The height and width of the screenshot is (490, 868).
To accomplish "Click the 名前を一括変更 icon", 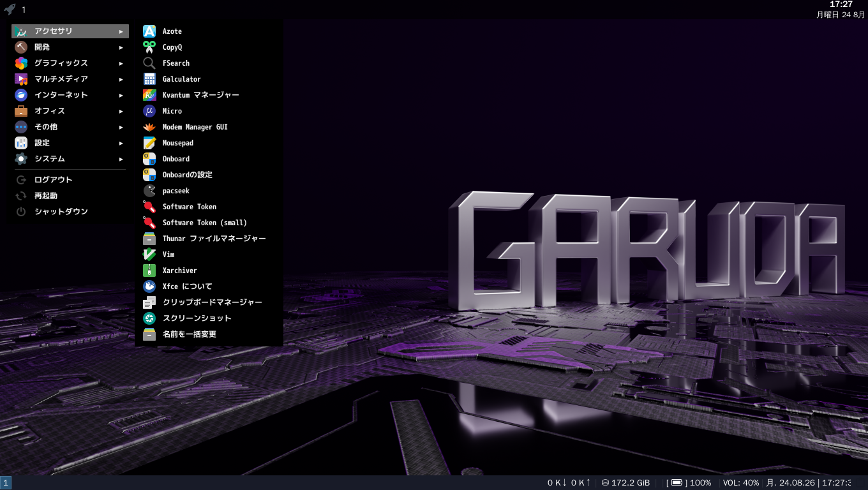I will point(149,334).
